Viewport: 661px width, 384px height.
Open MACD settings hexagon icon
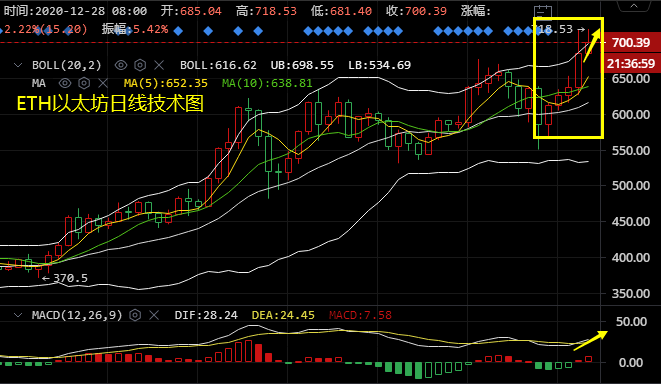pos(135,315)
